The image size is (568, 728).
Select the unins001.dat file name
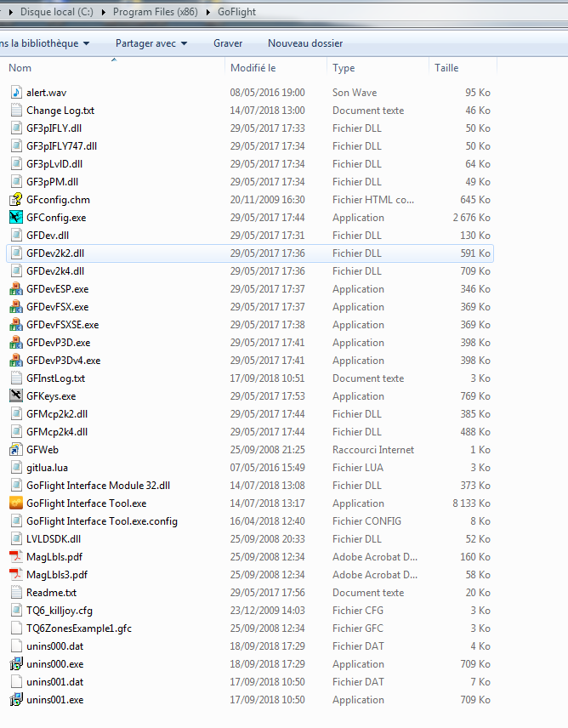(54, 682)
